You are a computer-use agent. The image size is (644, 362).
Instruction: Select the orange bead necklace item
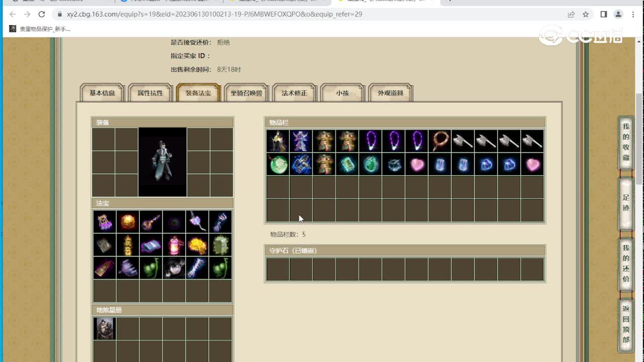(440, 141)
